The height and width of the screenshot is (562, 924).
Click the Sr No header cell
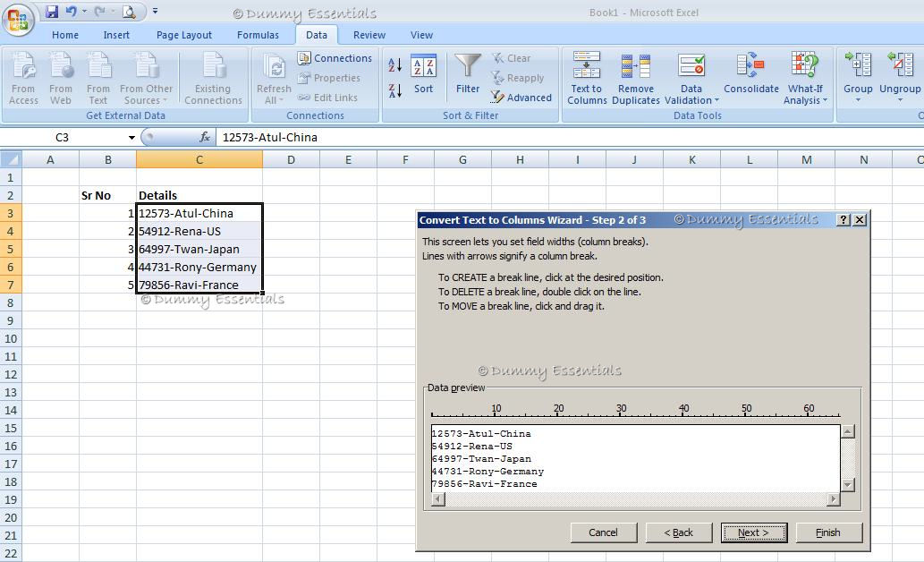tap(108, 195)
